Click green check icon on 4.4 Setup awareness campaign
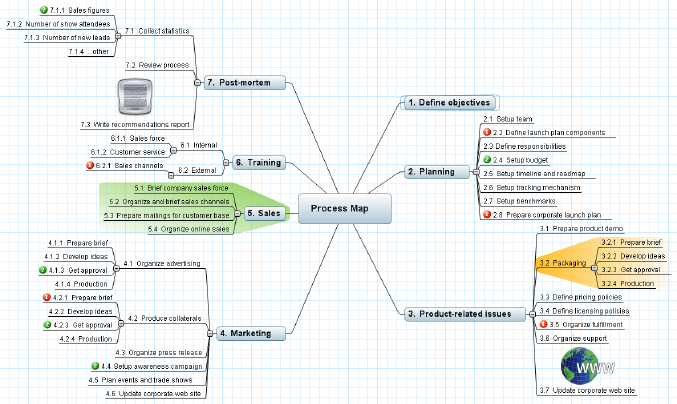Viewport: 677px width, 404px height. pyautogui.click(x=95, y=366)
